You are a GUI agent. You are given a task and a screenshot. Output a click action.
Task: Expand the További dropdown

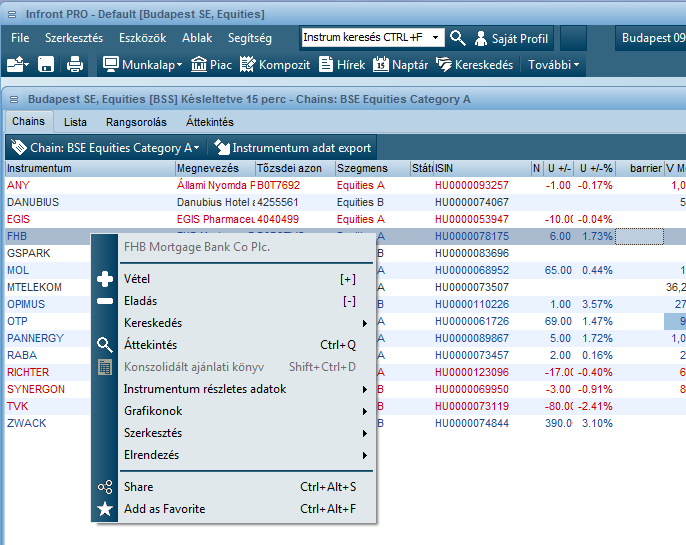coord(553,65)
